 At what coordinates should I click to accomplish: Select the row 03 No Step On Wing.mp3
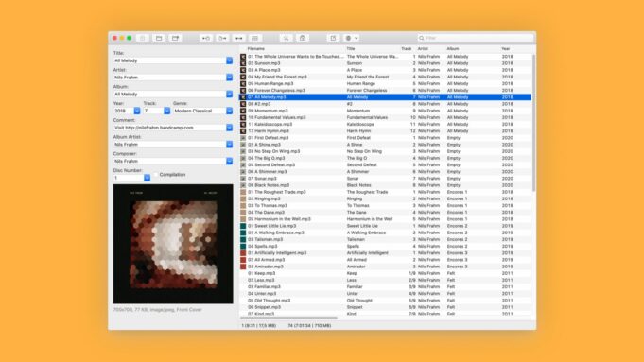pyautogui.click(x=385, y=151)
